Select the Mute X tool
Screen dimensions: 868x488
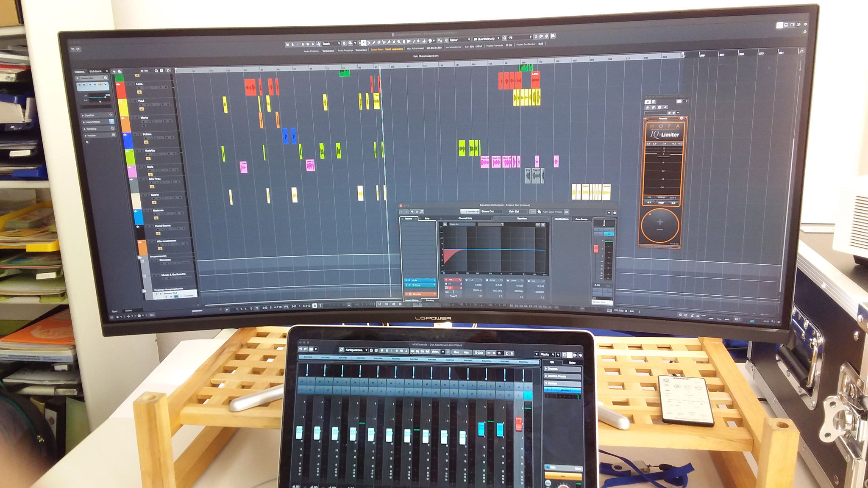[x=394, y=42]
